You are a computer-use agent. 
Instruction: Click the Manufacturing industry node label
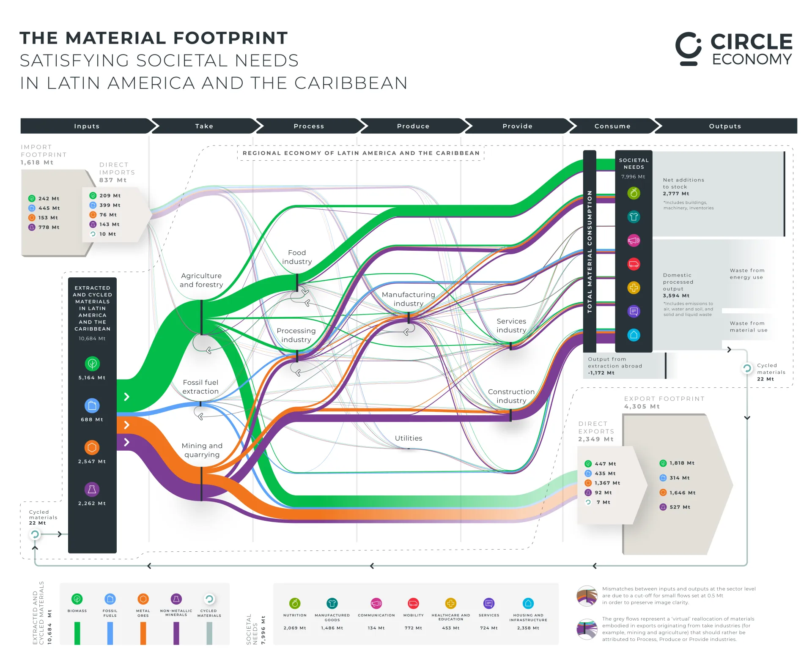coord(408,299)
